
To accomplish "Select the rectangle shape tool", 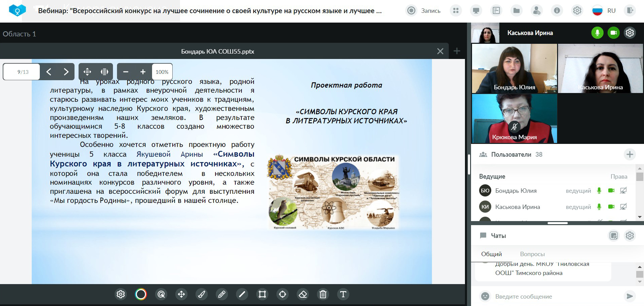I will [262, 294].
